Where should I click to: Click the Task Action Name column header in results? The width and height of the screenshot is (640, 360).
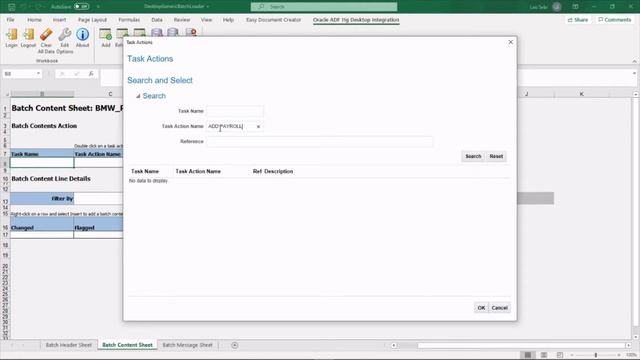[x=198, y=171]
